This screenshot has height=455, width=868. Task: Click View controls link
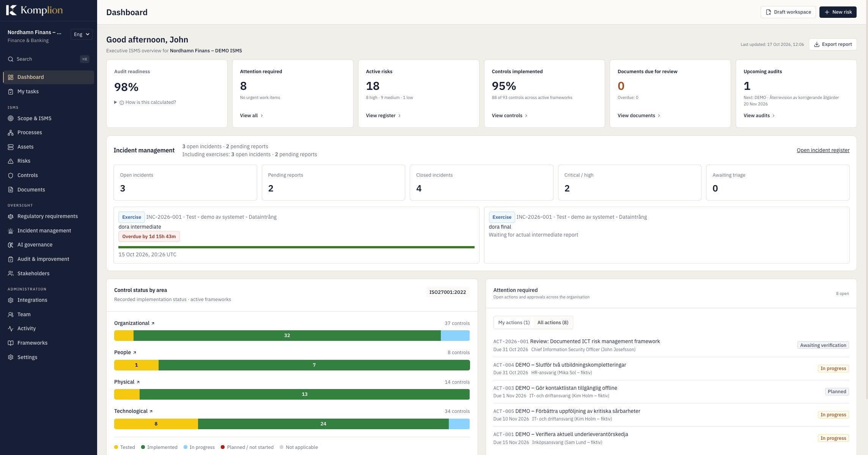click(509, 116)
